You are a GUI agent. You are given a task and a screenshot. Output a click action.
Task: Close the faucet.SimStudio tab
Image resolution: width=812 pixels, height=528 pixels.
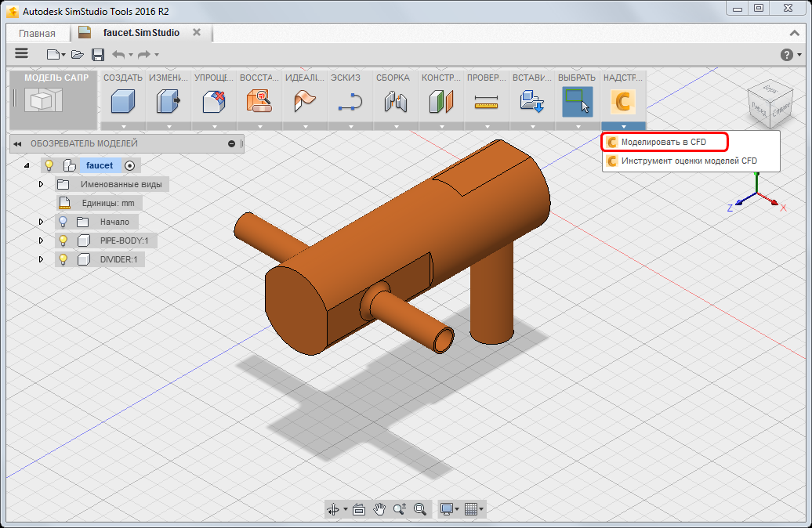(x=197, y=32)
